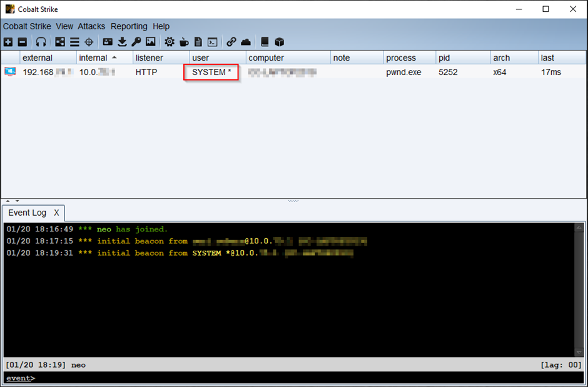Screen dimensions: 588x387
Task: Click the connect to team server plus icon
Action: pyautogui.click(x=8, y=42)
